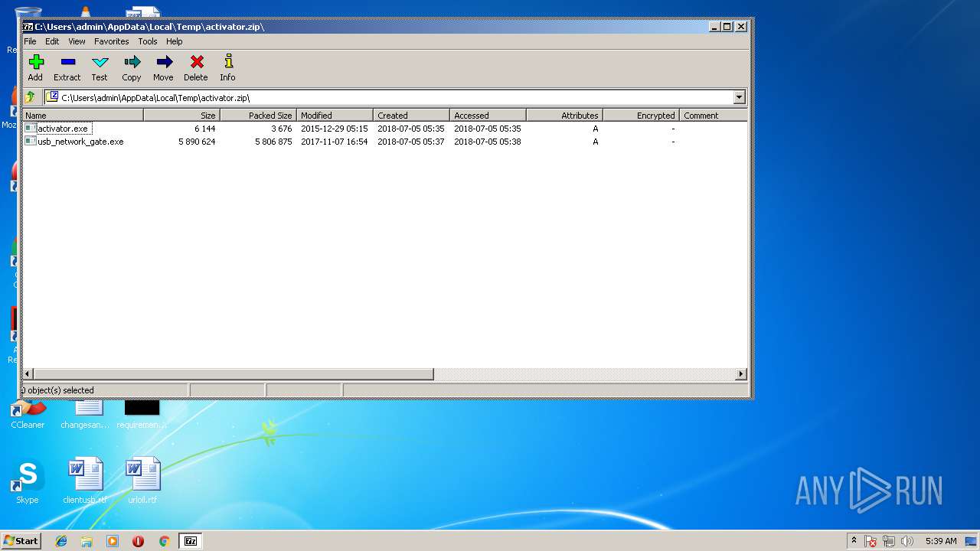Click modified date 2017-11-07 16:54
Screen dimensions: 980x551
pos(334,142)
